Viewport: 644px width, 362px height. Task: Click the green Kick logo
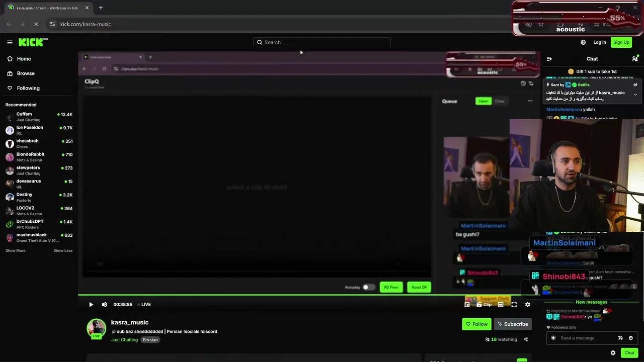point(33,42)
